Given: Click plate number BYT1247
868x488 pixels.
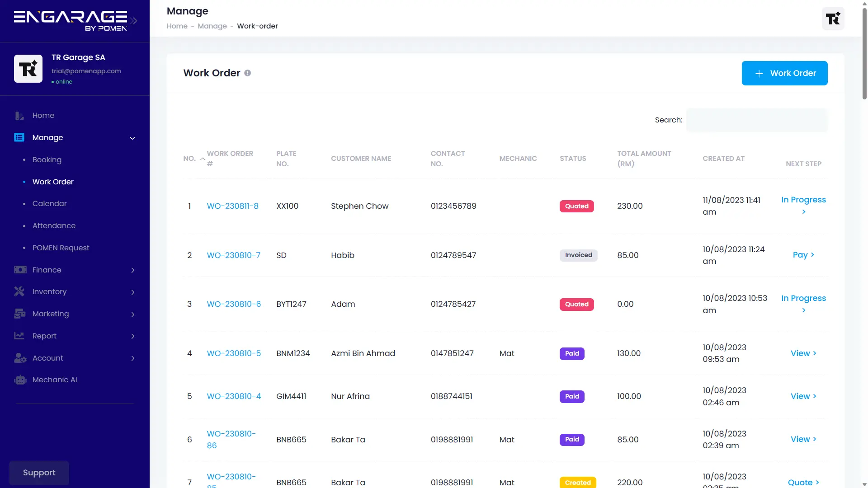Looking at the screenshot, I should click(x=292, y=304).
